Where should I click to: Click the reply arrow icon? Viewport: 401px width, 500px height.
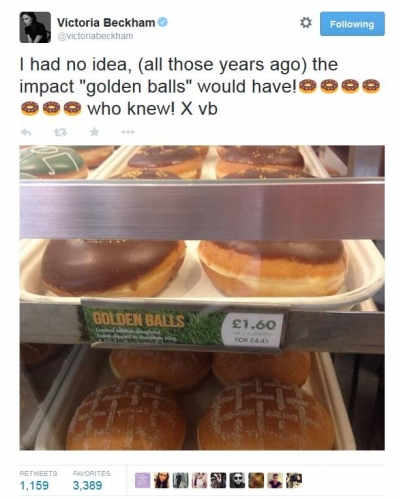(x=26, y=132)
